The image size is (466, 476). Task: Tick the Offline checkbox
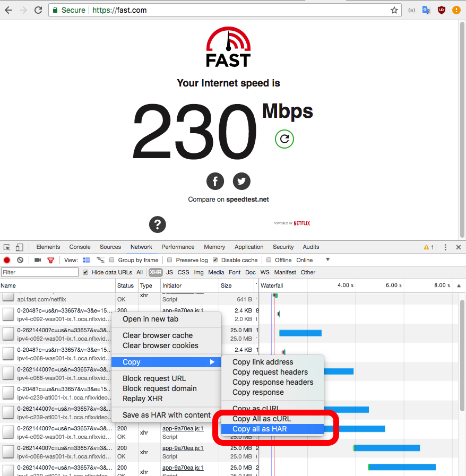(269, 260)
